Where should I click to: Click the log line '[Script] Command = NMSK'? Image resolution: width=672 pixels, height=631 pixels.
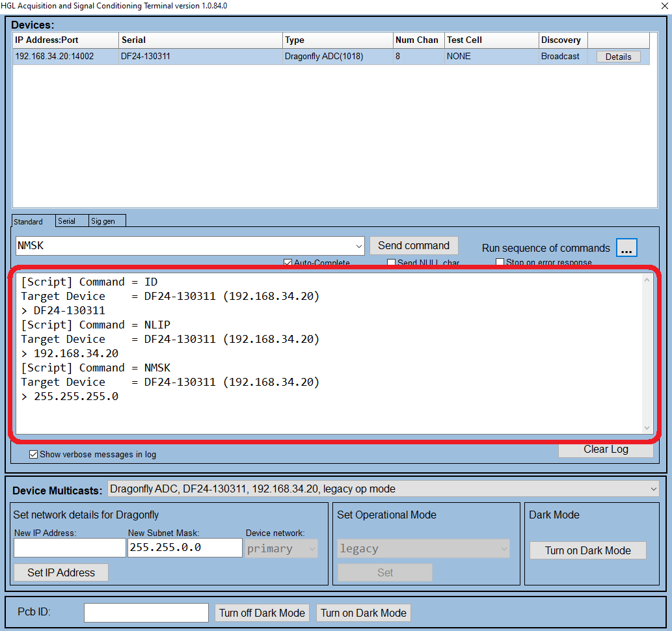pyautogui.click(x=96, y=368)
